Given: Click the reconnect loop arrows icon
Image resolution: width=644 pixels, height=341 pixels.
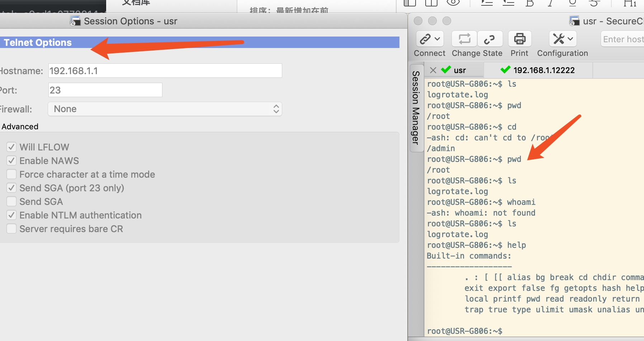Looking at the screenshot, I should [x=464, y=39].
